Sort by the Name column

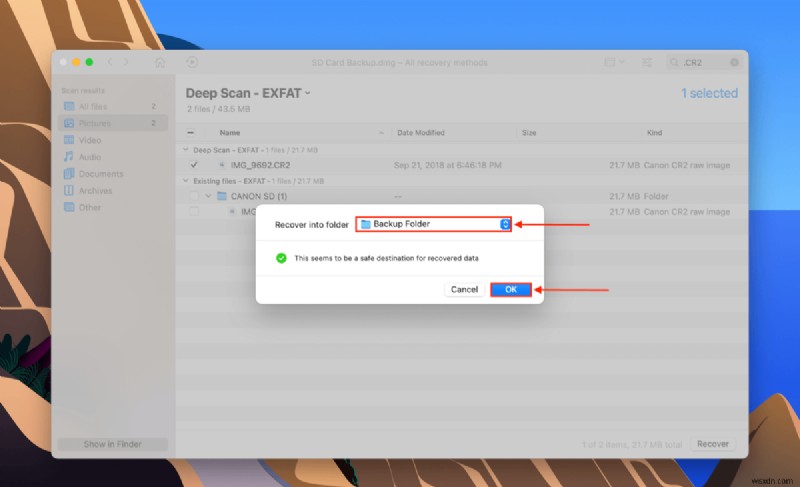(x=230, y=133)
